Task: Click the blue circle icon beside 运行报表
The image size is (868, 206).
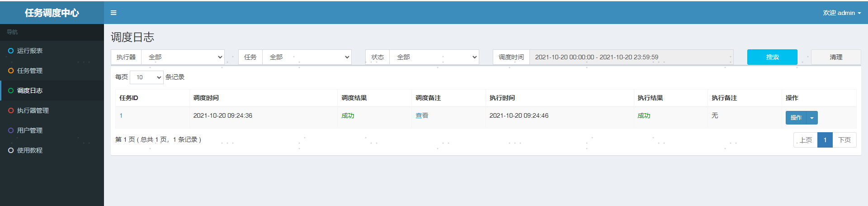Action: pyautogui.click(x=11, y=51)
